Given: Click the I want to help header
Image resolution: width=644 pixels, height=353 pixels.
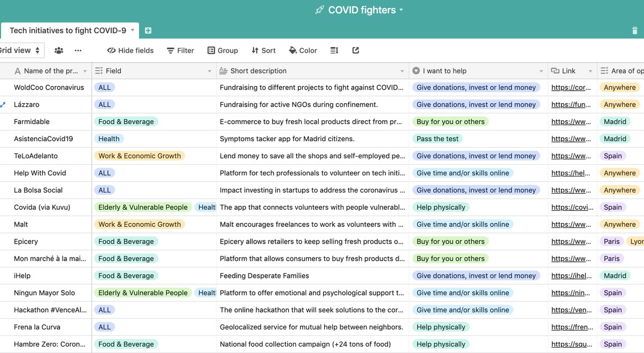Looking at the screenshot, I should point(479,71).
